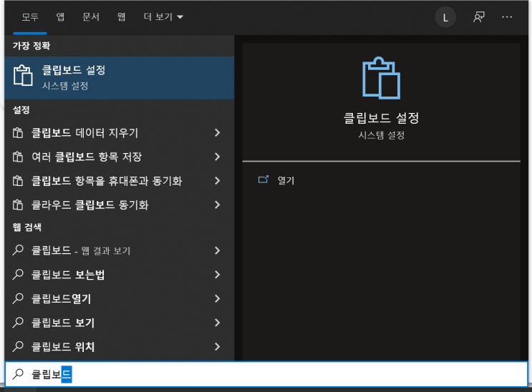This screenshot has width=532, height=392.
Task: Expand 클라우드 클립보드 동기화 chevron
Action: click(x=218, y=205)
